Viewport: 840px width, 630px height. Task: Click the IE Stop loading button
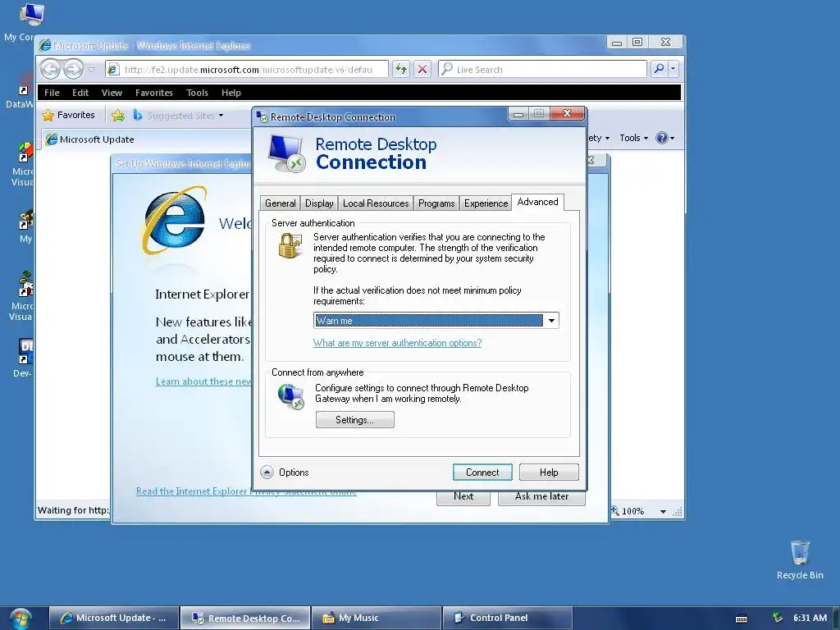(422, 69)
